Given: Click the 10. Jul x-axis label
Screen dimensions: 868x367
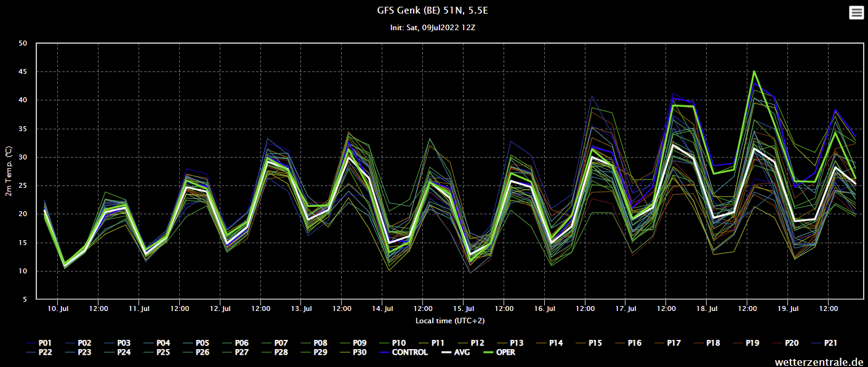Looking at the screenshot, I should point(58,308).
